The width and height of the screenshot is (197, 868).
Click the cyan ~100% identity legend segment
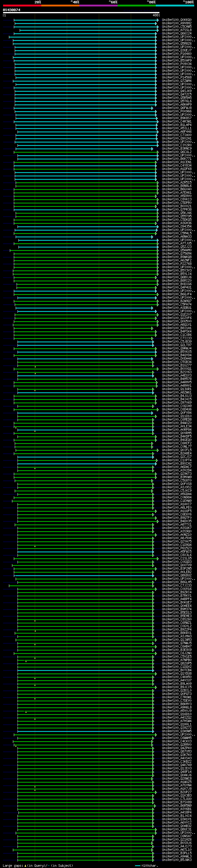click(x=175, y=6)
